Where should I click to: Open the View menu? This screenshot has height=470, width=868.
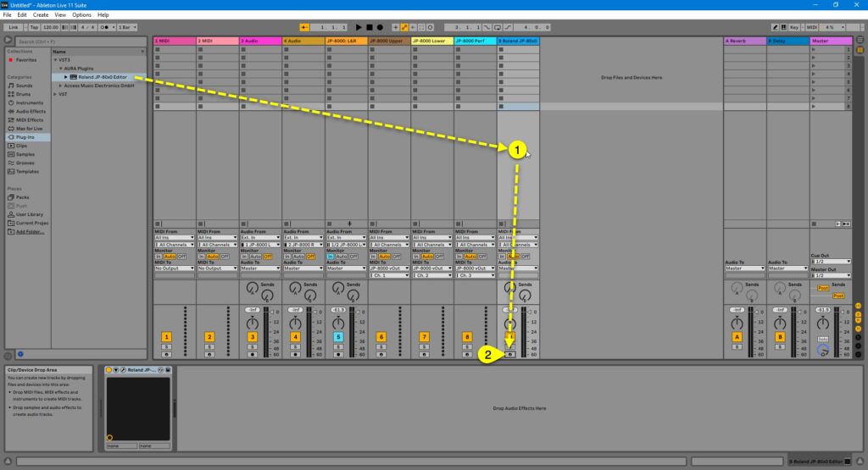[x=60, y=15]
